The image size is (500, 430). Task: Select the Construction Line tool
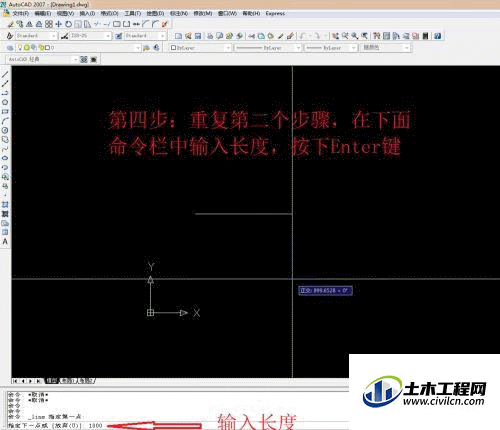(x=5, y=84)
